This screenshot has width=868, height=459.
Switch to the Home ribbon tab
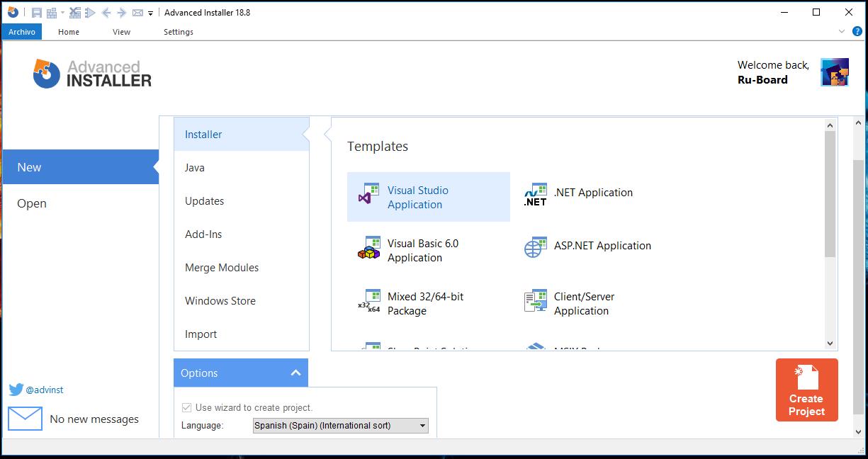[x=69, y=32]
